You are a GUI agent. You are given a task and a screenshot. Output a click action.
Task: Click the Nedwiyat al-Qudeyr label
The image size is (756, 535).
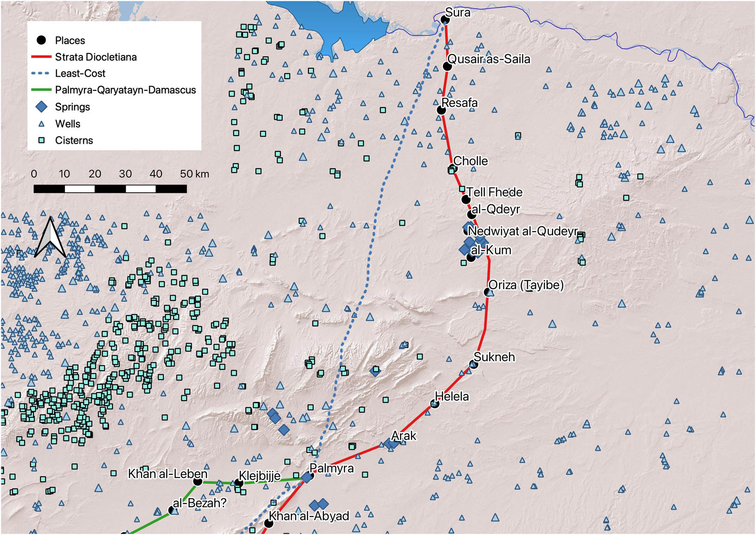[523, 231]
